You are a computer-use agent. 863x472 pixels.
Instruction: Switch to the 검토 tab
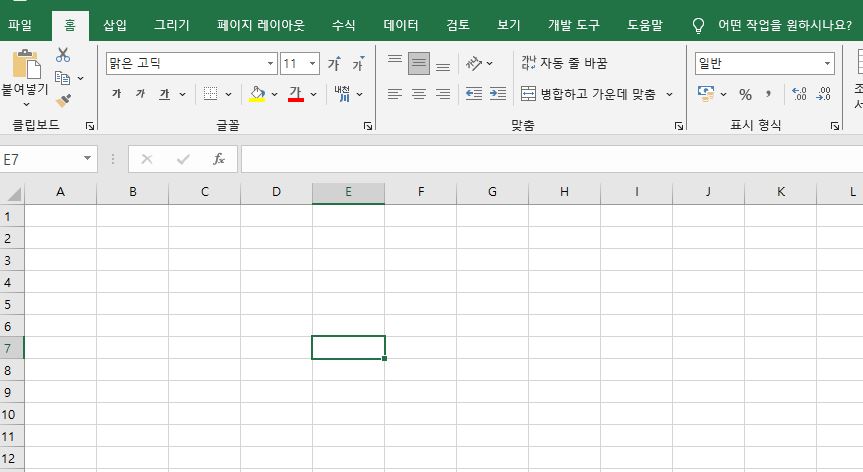[457, 25]
